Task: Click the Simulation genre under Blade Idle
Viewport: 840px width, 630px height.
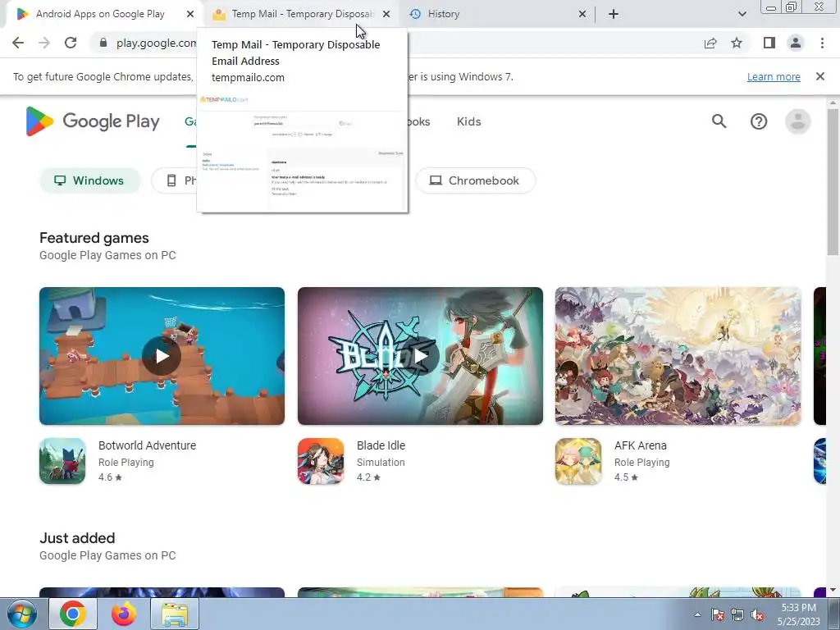Action: [x=381, y=463]
